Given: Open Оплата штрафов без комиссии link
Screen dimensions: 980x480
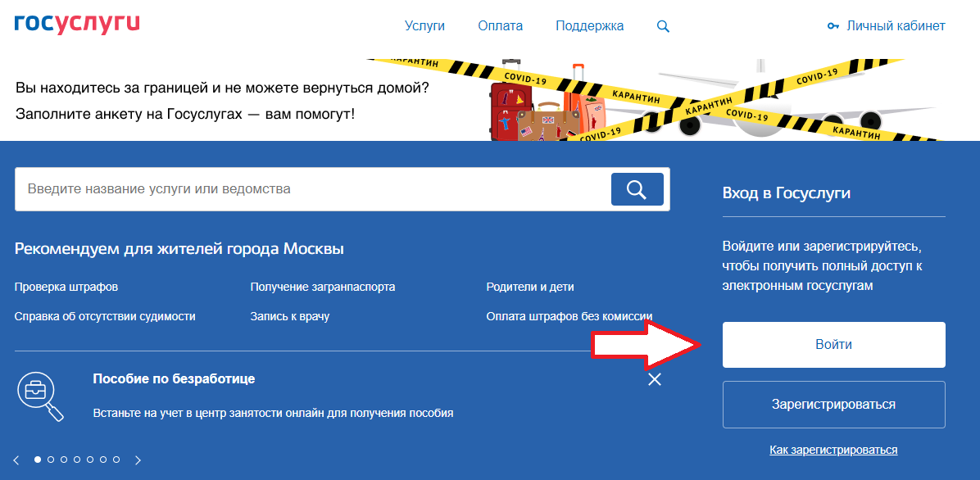Looking at the screenshot, I should [569, 316].
